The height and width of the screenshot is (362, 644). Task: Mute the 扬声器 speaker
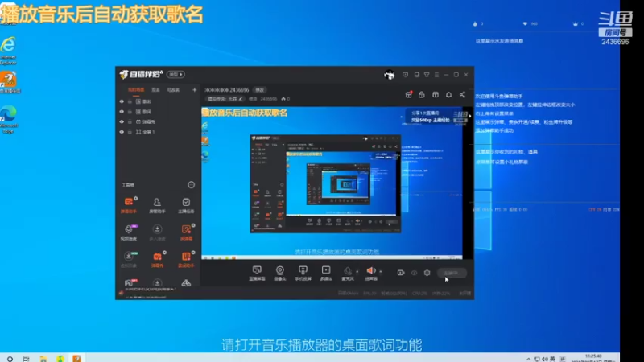pyautogui.click(x=371, y=273)
